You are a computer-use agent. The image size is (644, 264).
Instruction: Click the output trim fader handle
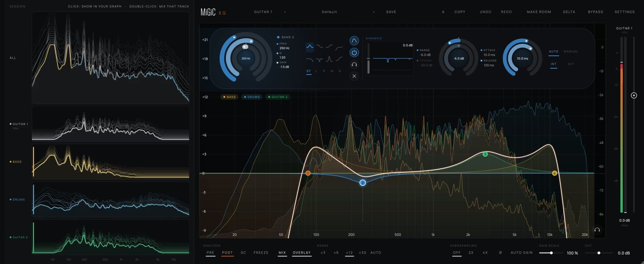point(634,95)
